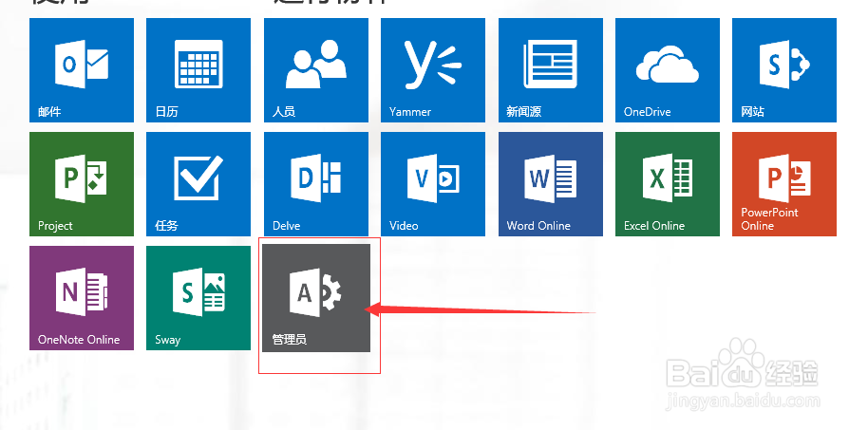Launch PowerPoint Online tile
This screenshot has width=868, height=430.
[784, 184]
